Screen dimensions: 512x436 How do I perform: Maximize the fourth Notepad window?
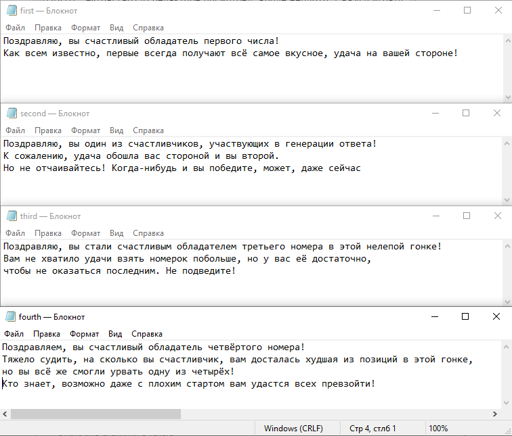pyautogui.click(x=465, y=317)
